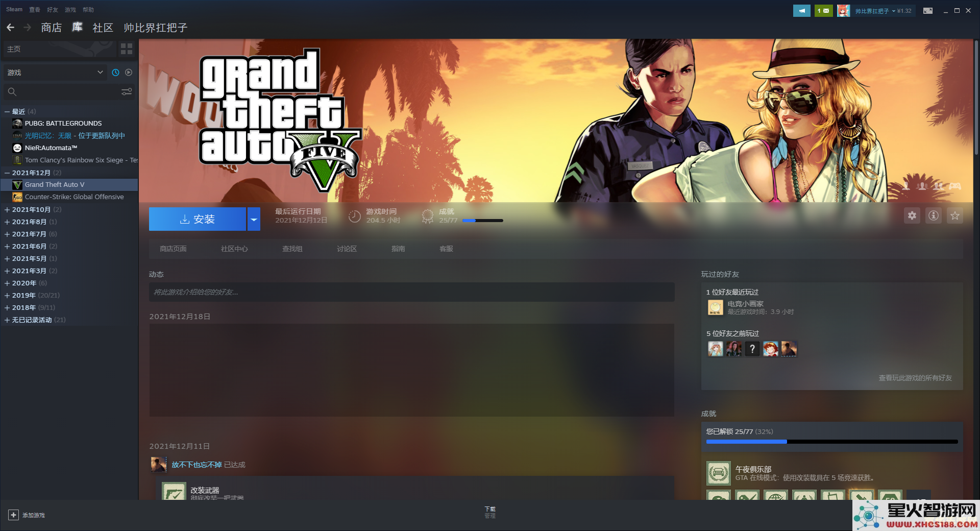Expand the 2021年10月 group
This screenshot has width=980, height=531.
tap(7, 209)
